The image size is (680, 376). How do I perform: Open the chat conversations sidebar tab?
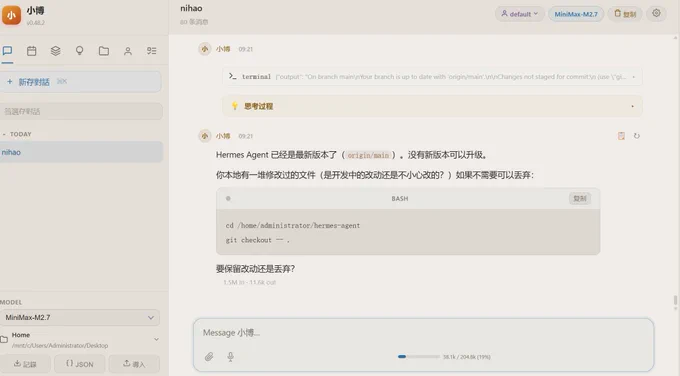coord(7,51)
